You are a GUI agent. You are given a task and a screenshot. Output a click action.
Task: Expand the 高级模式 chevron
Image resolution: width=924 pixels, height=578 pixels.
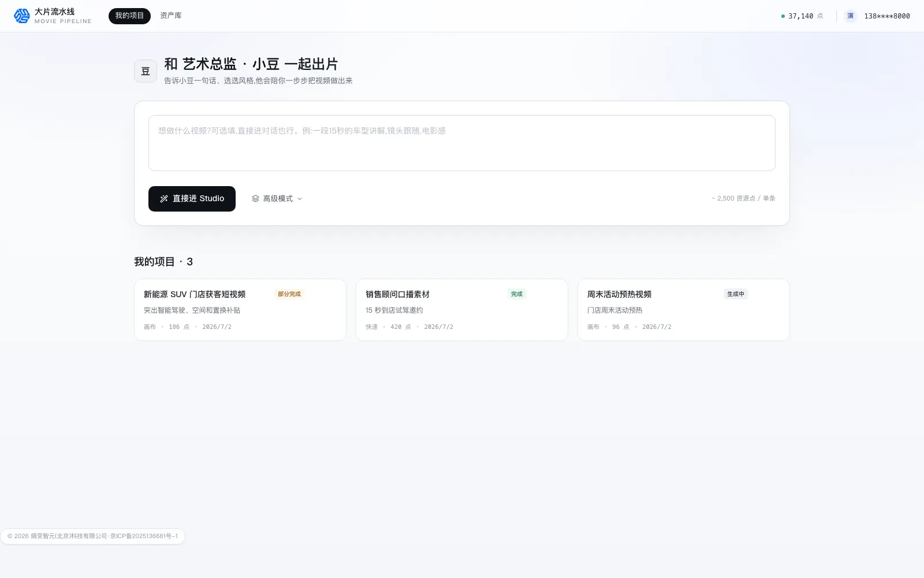pos(300,199)
